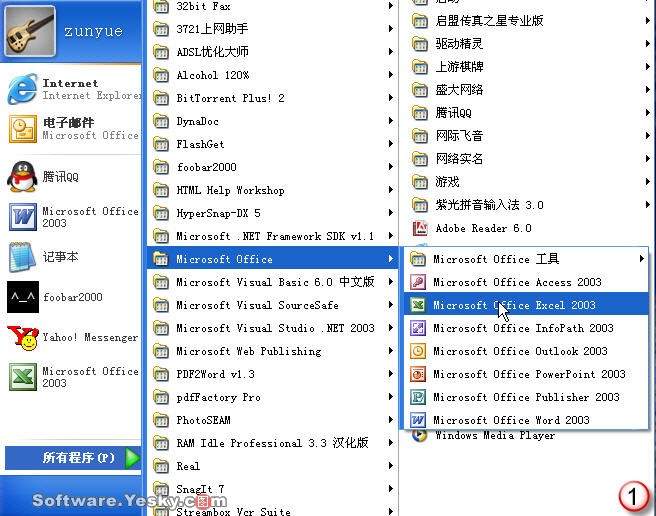656x516 pixels.
Task: Launch Microsoft Office Access 2003
Action: click(526, 282)
